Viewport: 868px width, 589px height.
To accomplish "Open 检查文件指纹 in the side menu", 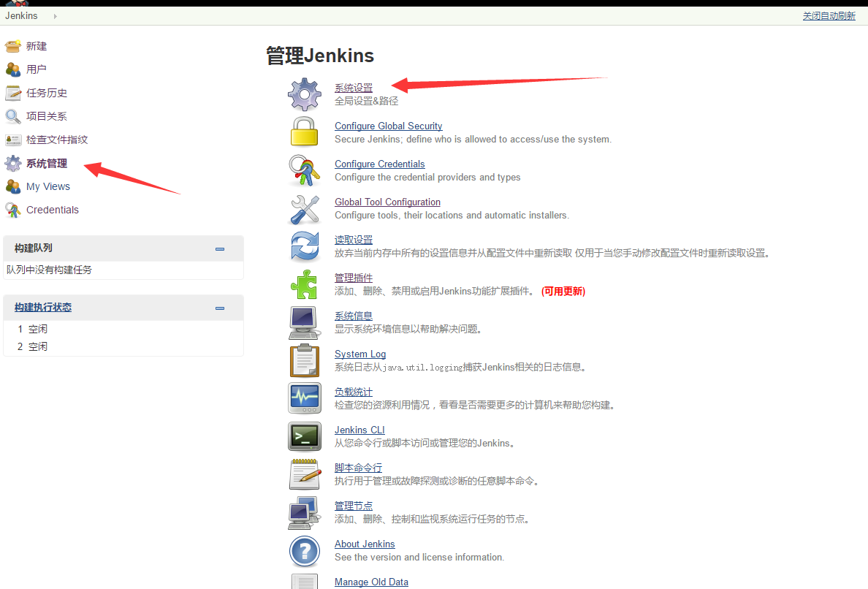I will [x=57, y=140].
